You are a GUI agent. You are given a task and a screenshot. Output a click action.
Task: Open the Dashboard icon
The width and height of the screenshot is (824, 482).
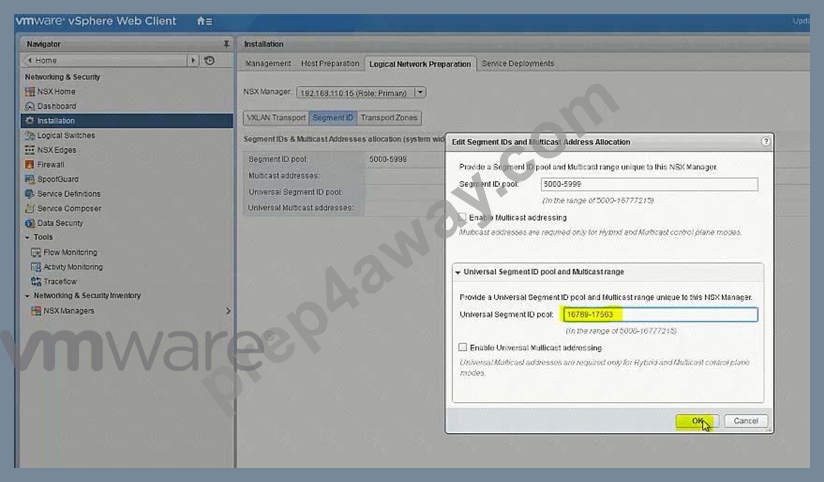pos(29,106)
